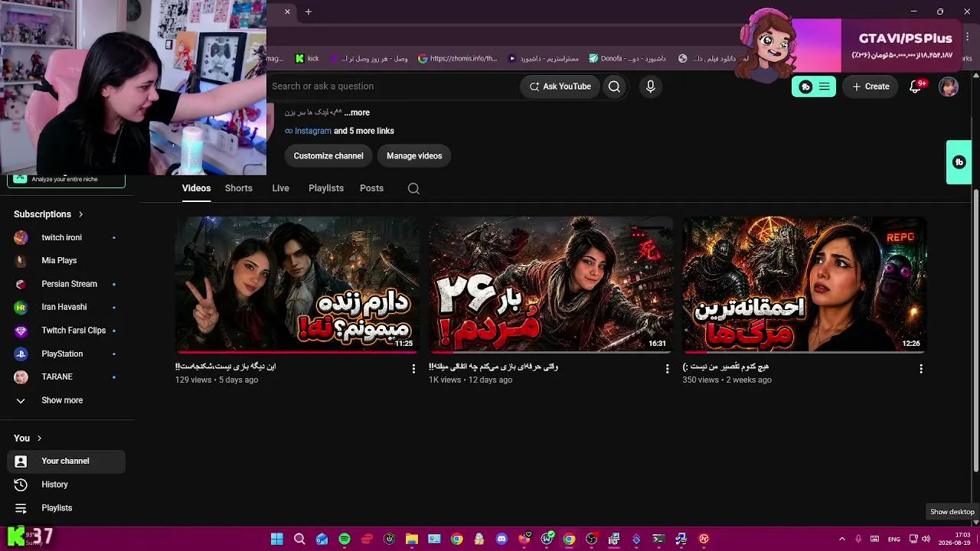Switch to the Shorts tab
Image resolution: width=980 pixels, height=551 pixels.
pyautogui.click(x=238, y=188)
